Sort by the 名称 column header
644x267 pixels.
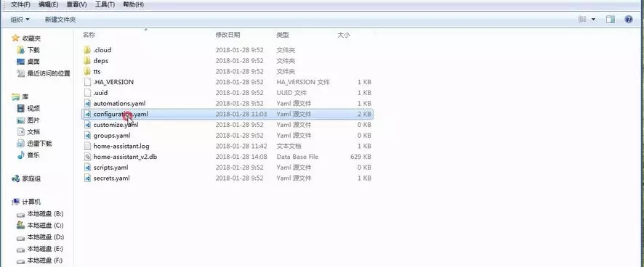[89, 35]
